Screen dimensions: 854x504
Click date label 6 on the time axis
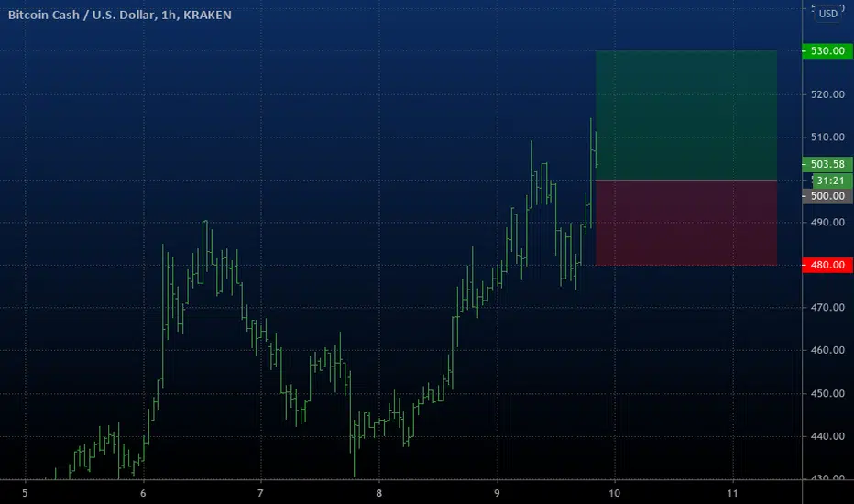click(143, 493)
